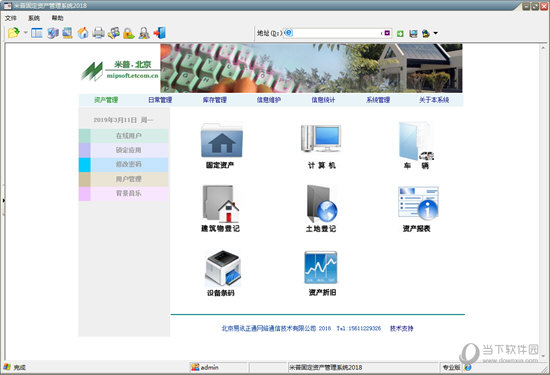Switch to the 日常管理 navigation tab

[160, 100]
